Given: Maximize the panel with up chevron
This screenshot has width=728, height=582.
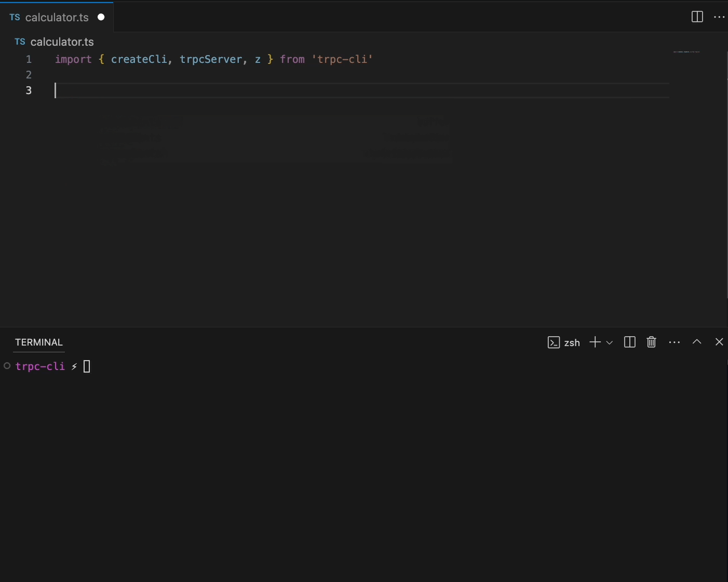Looking at the screenshot, I should (697, 341).
